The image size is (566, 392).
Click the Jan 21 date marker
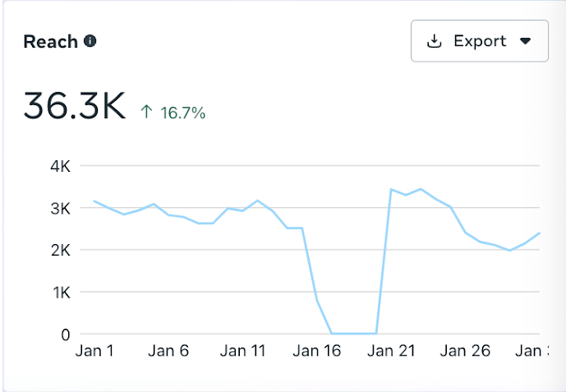click(391, 351)
